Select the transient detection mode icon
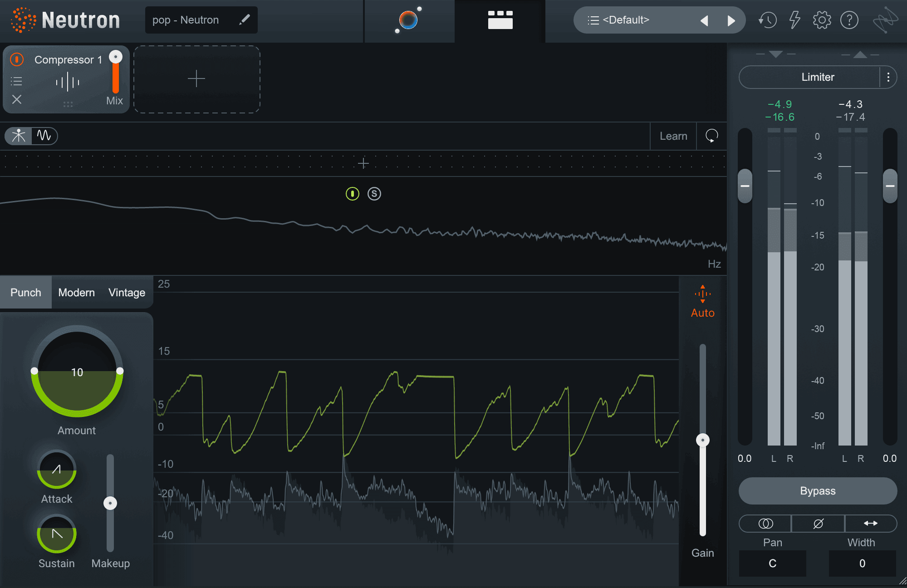 (19, 136)
